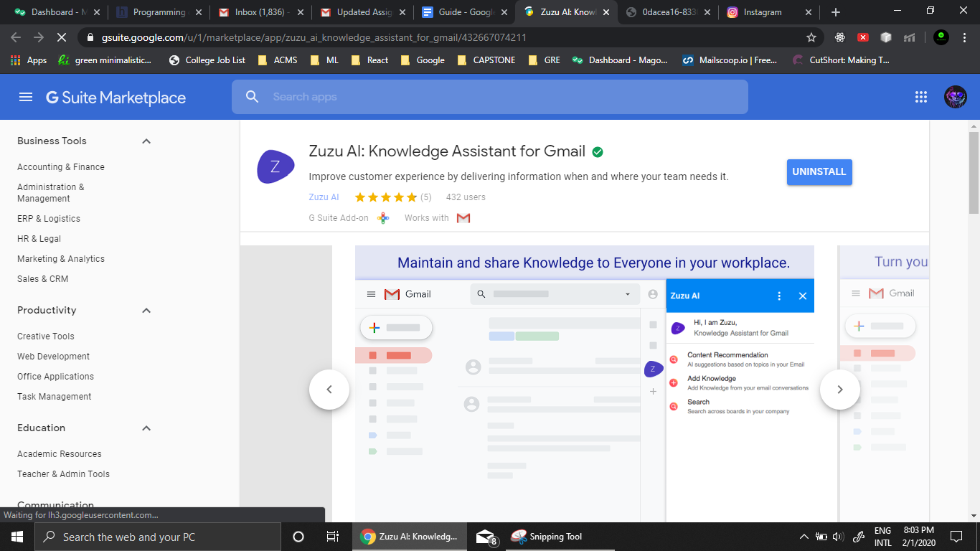Viewport: 980px width, 551px height.
Task: Open the new tab plus button
Action: click(836, 12)
